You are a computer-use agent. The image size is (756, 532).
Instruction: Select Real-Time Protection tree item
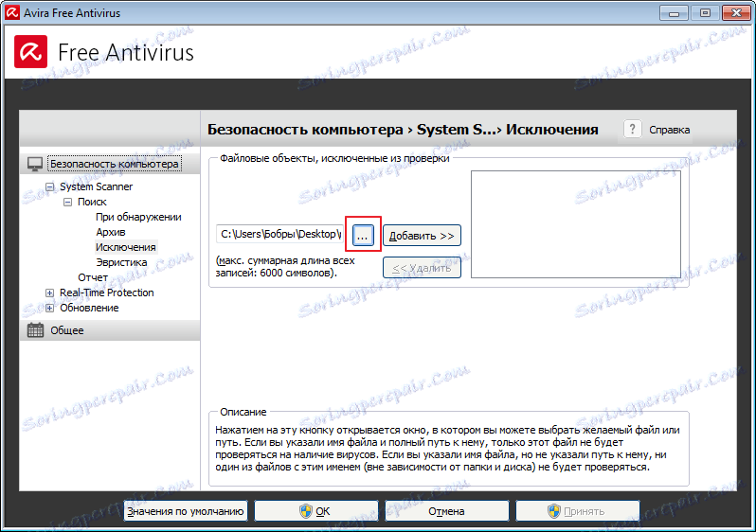point(106,293)
